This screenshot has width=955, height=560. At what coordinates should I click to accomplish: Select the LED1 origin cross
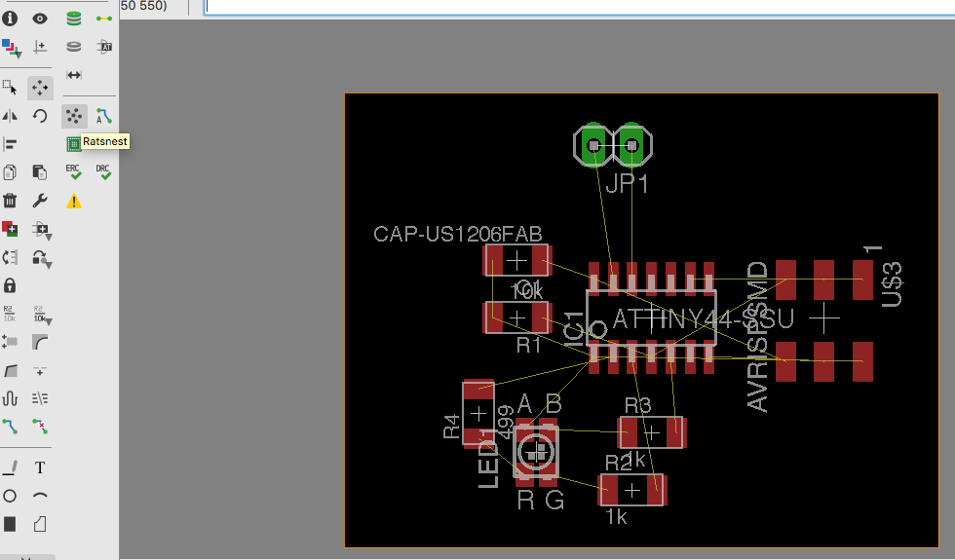[536, 452]
